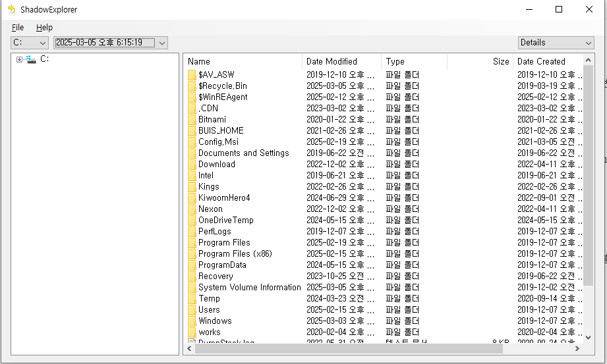Image resolution: width=607 pixels, height=364 pixels.
Task: Select the PerfLogs folder icon
Action: coord(192,232)
